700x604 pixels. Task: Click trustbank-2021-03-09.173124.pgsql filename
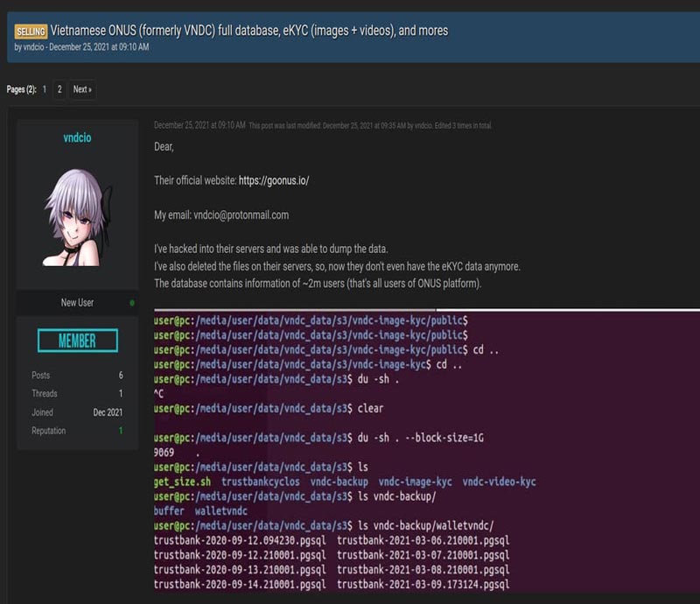pyautogui.click(x=423, y=584)
